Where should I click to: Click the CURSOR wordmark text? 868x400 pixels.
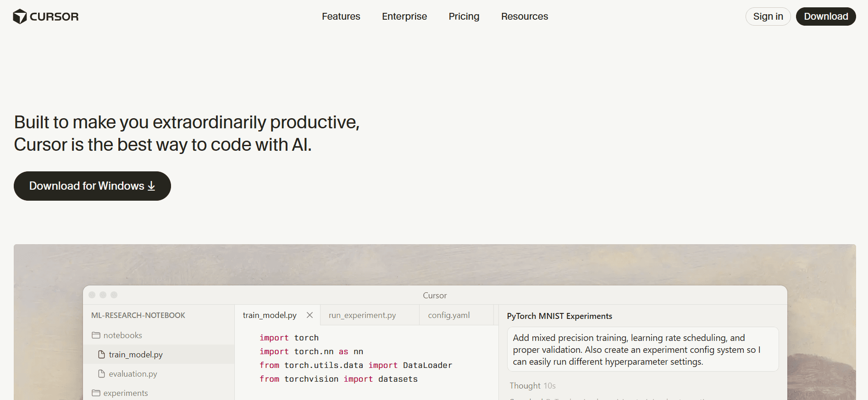[54, 16]
